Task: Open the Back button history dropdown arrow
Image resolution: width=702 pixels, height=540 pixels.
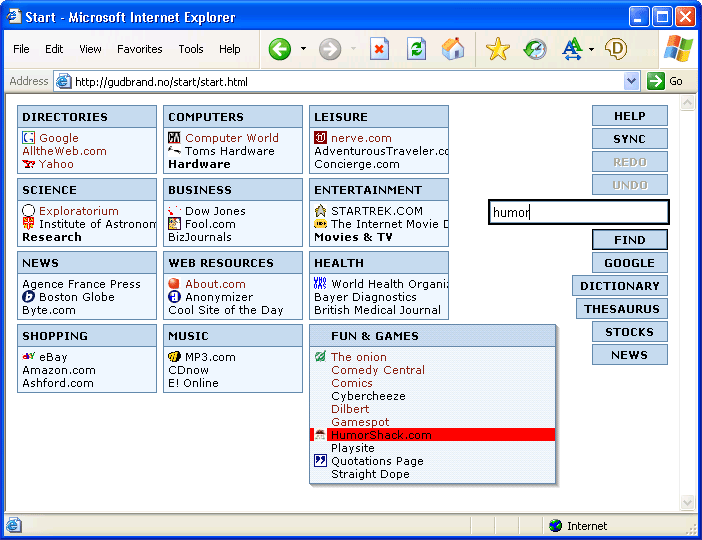Action: point(304,48)
